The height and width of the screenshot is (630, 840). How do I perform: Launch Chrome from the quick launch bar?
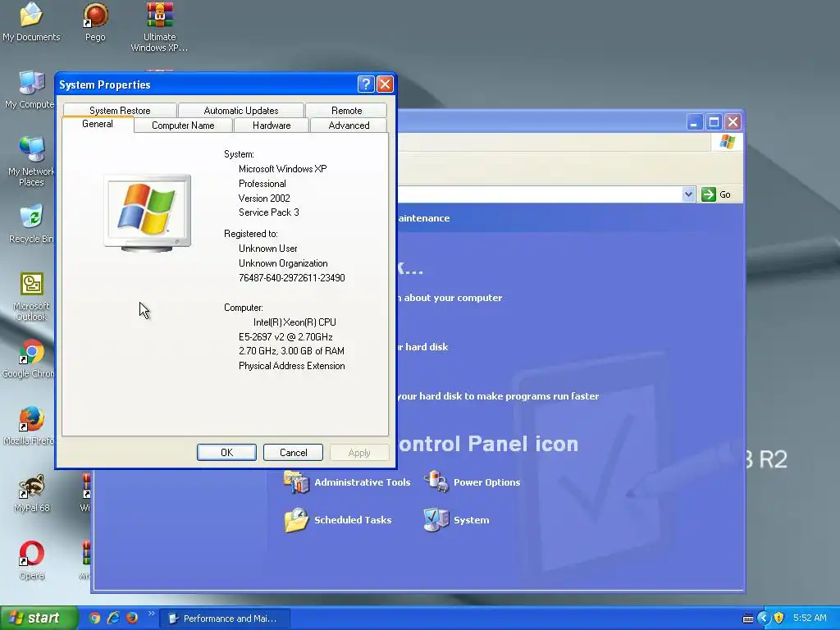(95, 619)
